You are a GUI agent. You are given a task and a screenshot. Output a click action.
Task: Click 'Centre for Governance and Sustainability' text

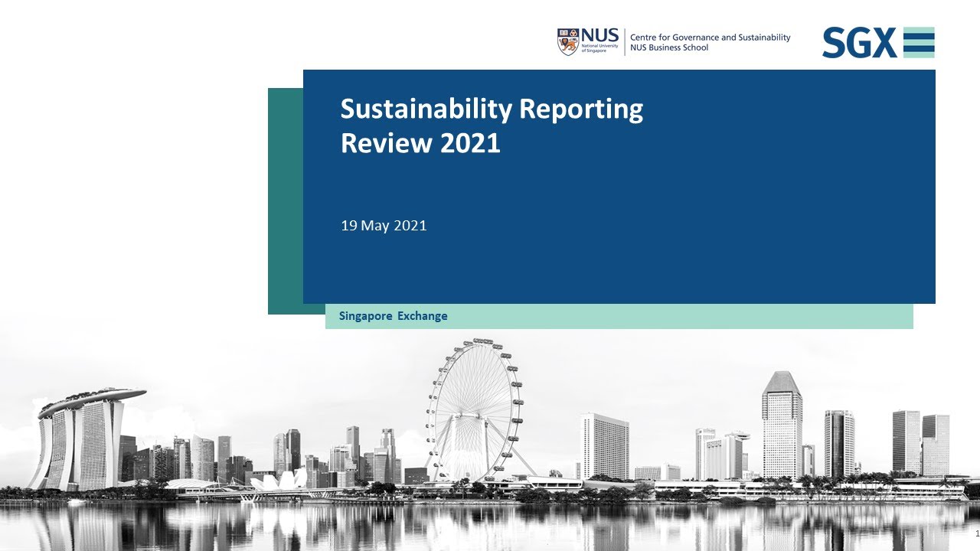pos(710,37)
